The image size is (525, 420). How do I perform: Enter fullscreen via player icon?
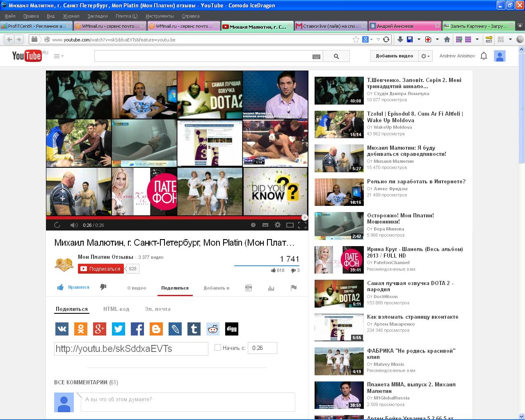click(302, 225)
